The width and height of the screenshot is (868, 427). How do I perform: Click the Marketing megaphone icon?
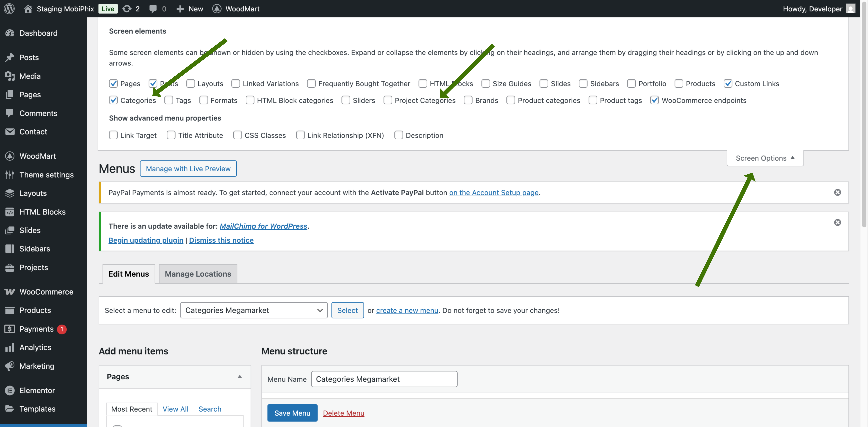pos(10,366)
